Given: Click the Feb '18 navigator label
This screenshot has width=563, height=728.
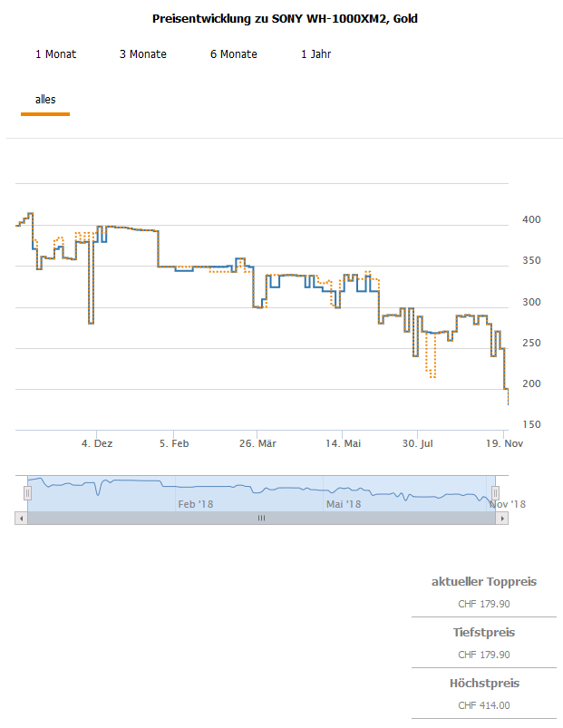Looking at the screenshot, I should click(x=195, y=504).
